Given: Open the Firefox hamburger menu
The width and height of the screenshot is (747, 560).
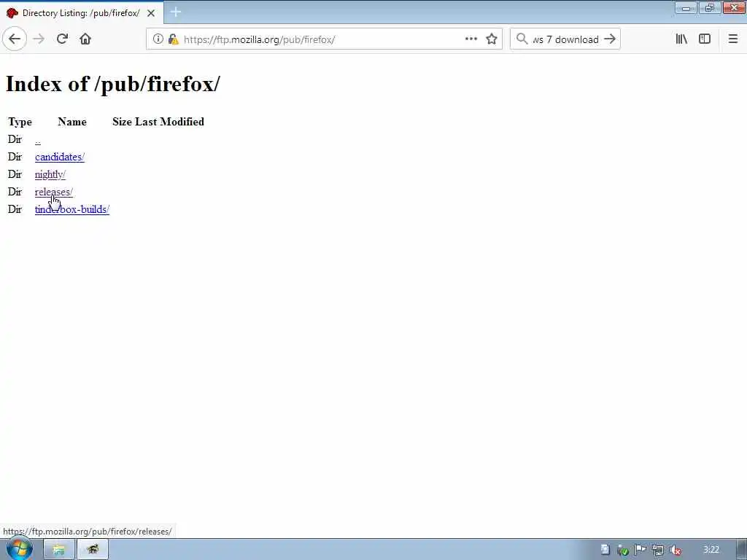Looking at the screenshot, I should (732, 39).
